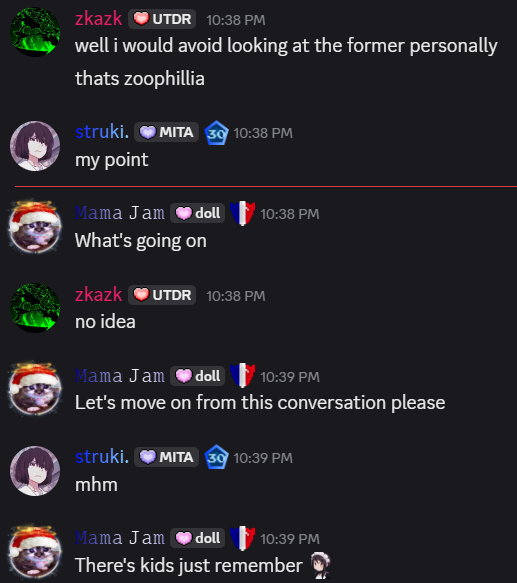Click the blue 30 pentagon badge near 'my point'
Screen dimensions: 517x583
click(x=216, y=133)
